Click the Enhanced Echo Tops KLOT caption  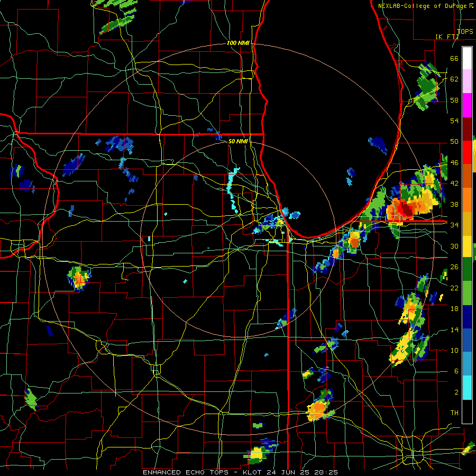tap(240, 472)
